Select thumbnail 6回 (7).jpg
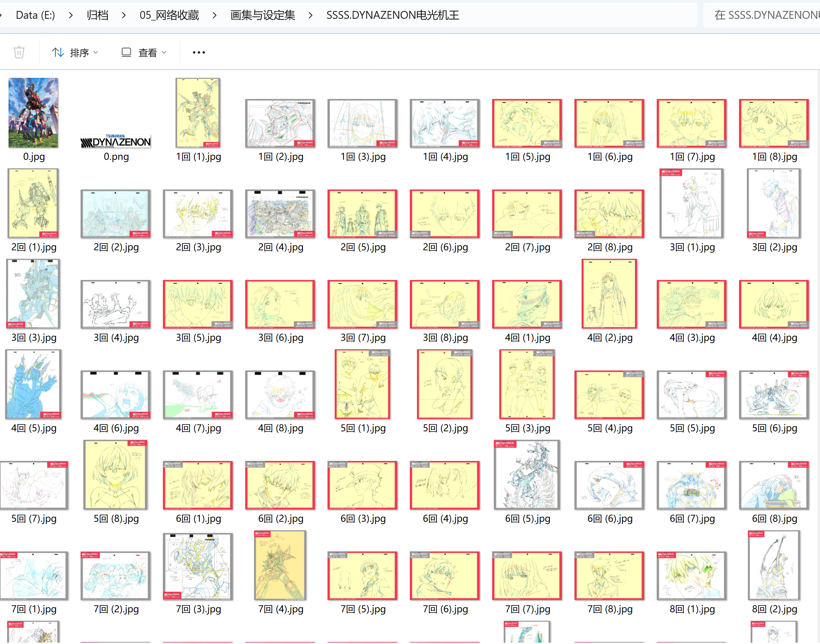 click(x=692, y=485)
